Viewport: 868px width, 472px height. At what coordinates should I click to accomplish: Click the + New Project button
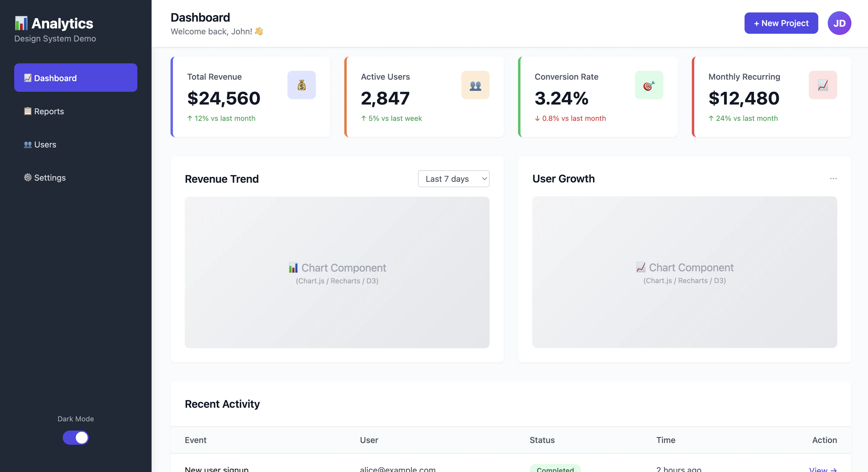tap(781, 23)
